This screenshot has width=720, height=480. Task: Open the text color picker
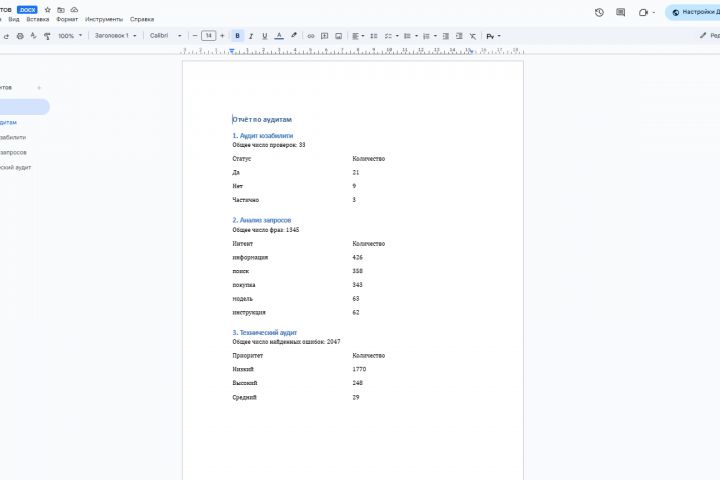click(x=279, y=36)
